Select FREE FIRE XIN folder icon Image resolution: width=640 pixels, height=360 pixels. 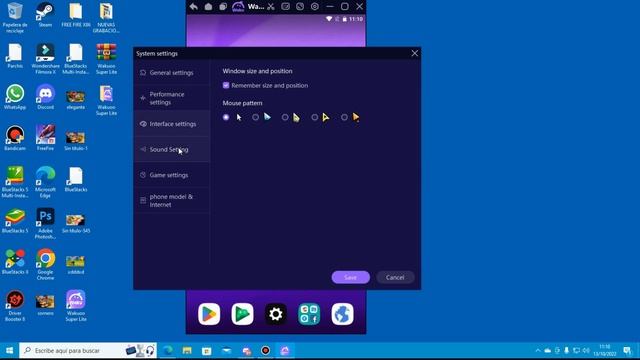[x=76, y=15]
